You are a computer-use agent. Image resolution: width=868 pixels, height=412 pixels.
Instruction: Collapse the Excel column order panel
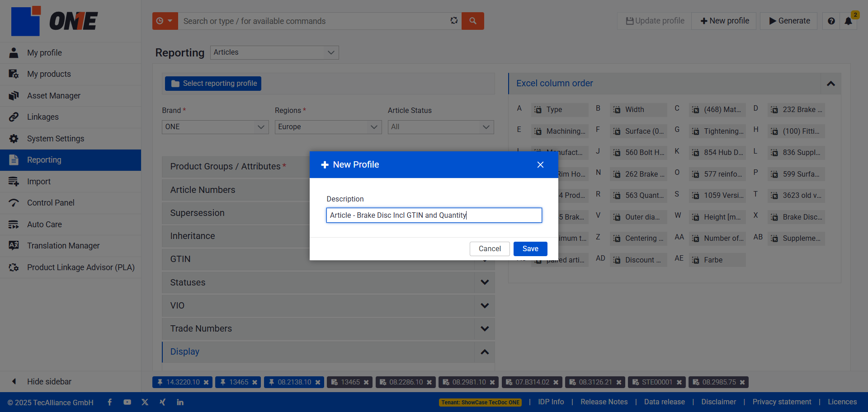831,84
